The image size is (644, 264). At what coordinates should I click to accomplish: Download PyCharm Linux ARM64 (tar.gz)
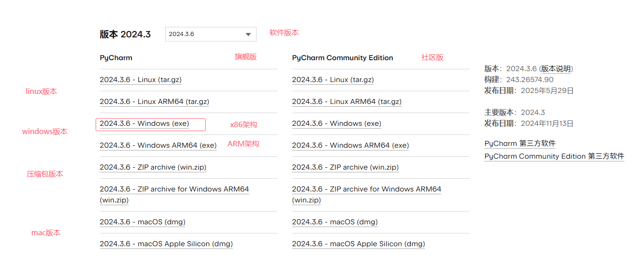(x=154, y=102)
